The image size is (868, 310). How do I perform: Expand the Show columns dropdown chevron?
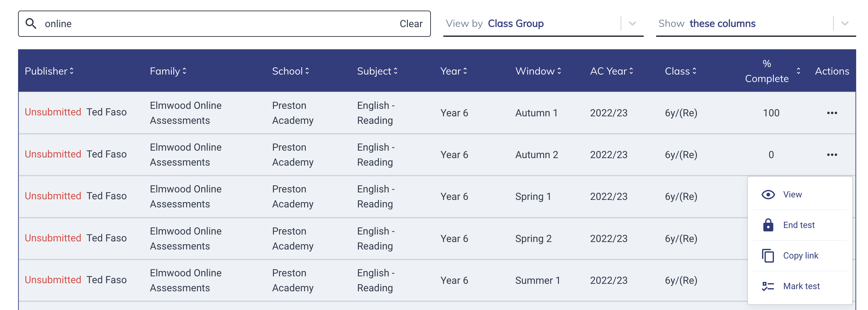[x=845, y=23]
